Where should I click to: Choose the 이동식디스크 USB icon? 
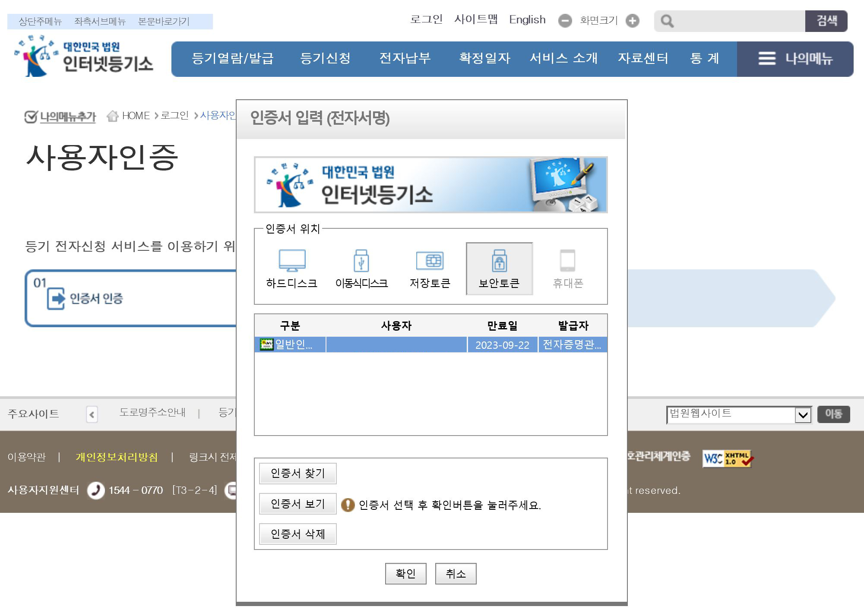pos(361,261)
